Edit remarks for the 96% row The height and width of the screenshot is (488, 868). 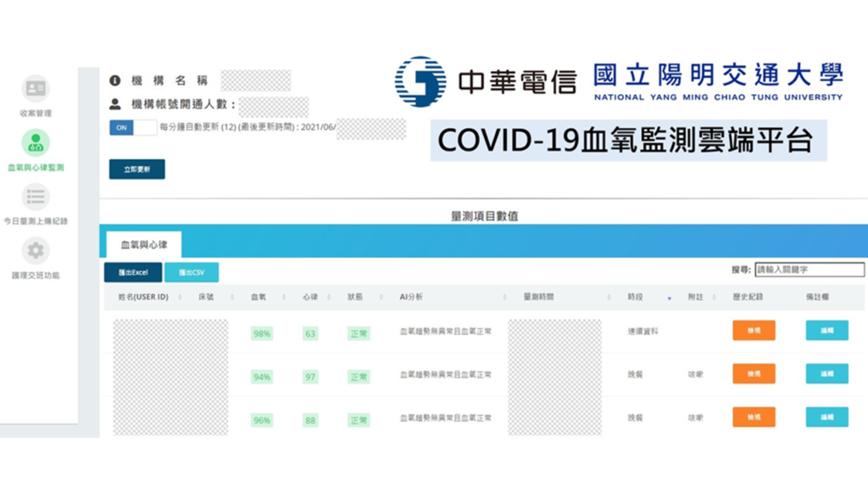point(827,417)
